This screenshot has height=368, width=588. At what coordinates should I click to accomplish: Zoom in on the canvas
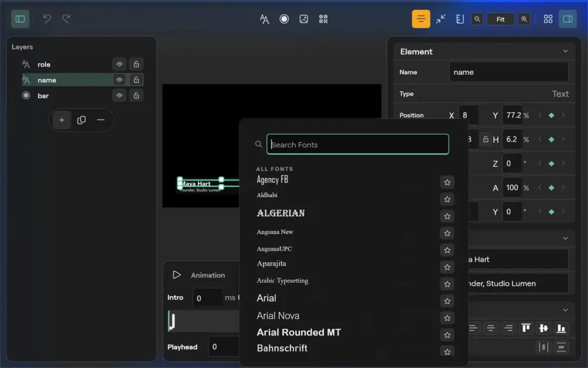524,19
